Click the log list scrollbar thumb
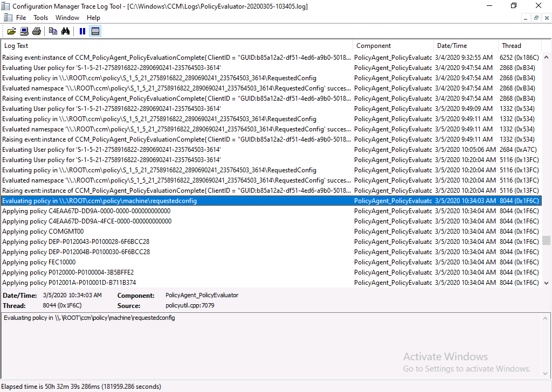This screenshot has width=552, height=392. (546, 240)
